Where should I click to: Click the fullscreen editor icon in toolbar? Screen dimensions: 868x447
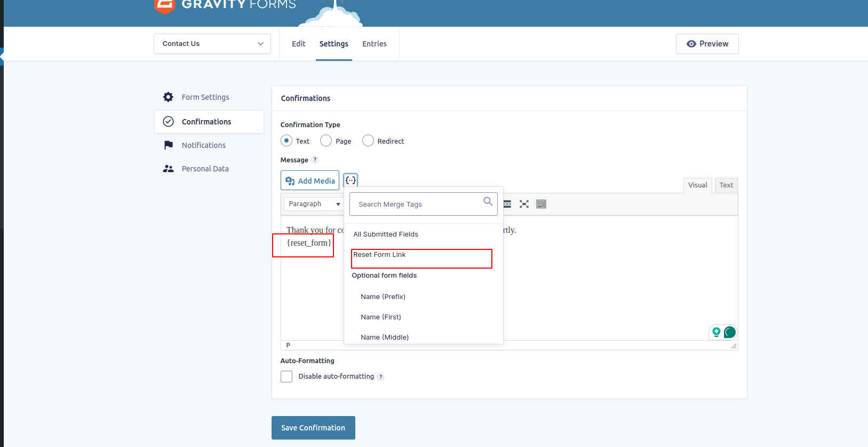524,204
